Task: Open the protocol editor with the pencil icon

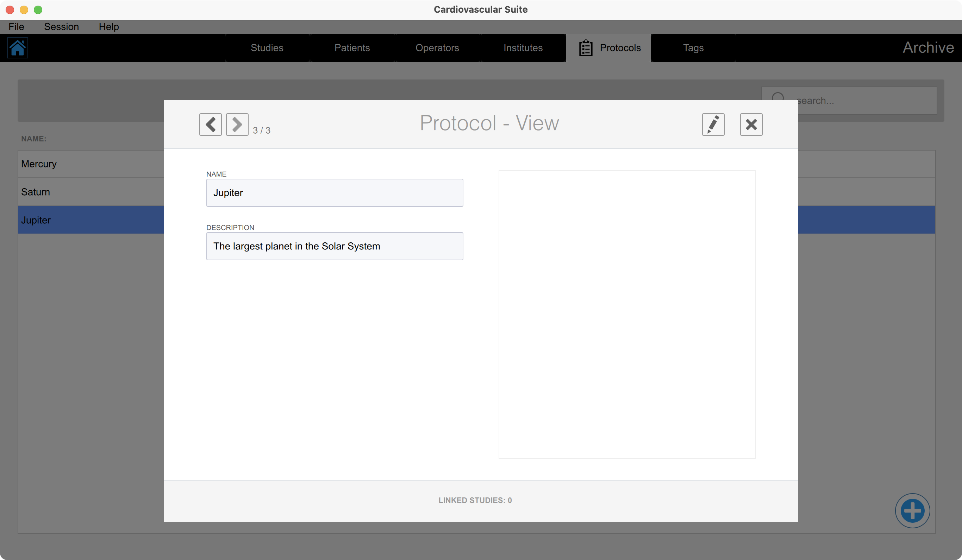Action: point(713,125)
